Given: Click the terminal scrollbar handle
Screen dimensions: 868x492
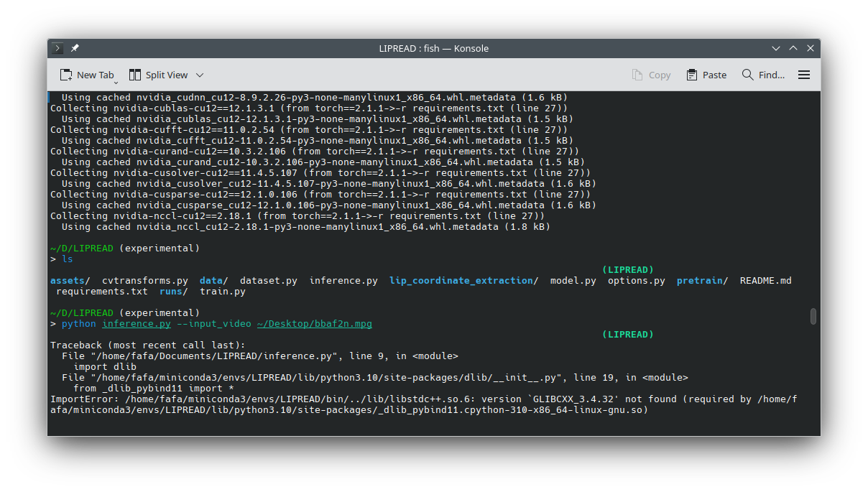Looking at the screenshot, I should point(813,316).
